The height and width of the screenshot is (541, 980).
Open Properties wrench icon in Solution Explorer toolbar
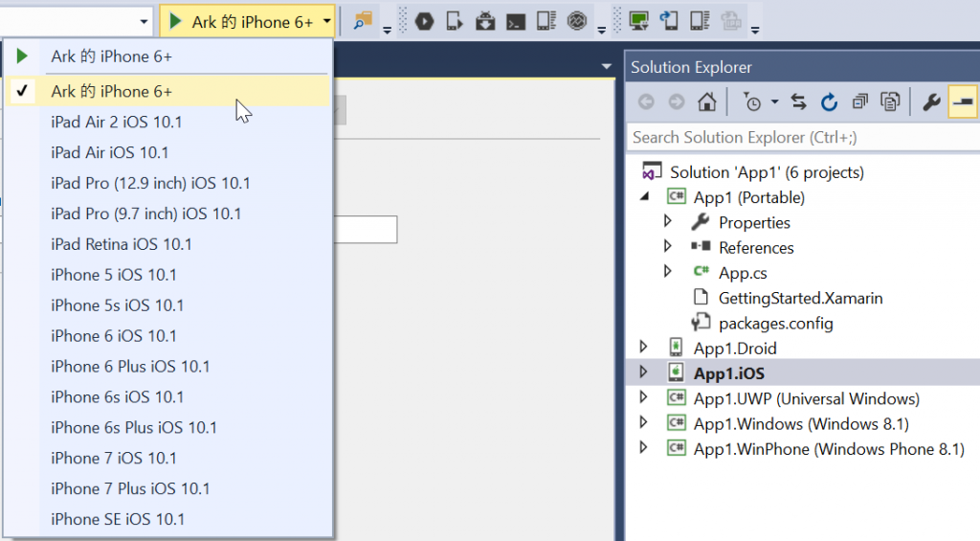[931, 101]
